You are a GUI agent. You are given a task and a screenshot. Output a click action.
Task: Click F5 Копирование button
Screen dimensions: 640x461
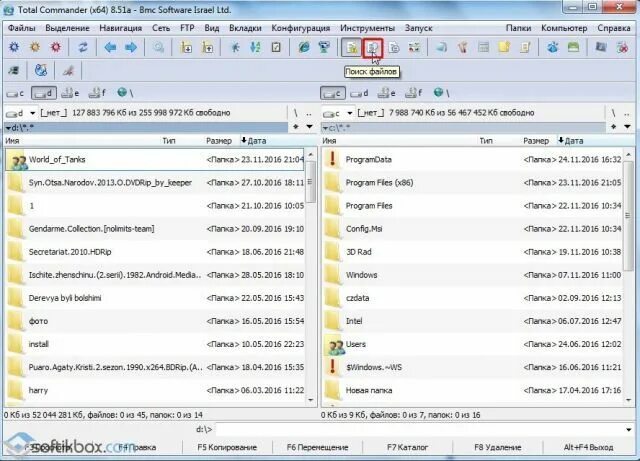(x=227, y=448)
